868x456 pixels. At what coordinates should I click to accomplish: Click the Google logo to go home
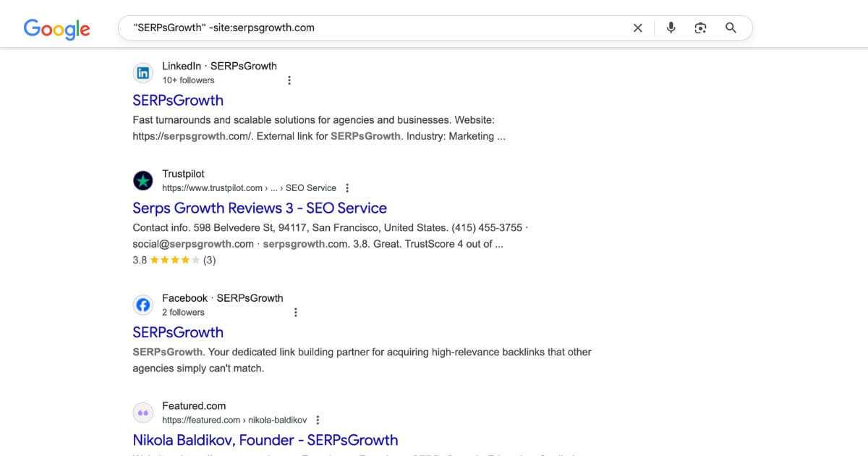pyautogui.click(x=56, y=29)
